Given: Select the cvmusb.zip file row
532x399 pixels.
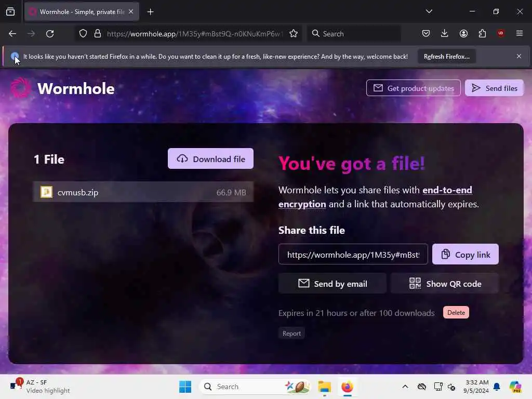Looking at the screenshot, I should [x=143, y=192].
